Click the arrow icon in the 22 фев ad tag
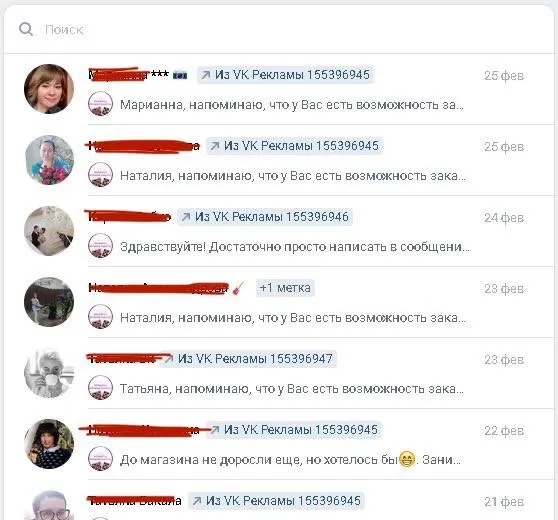Viewport: 558px width, 520px height. (x=215, y=430)
